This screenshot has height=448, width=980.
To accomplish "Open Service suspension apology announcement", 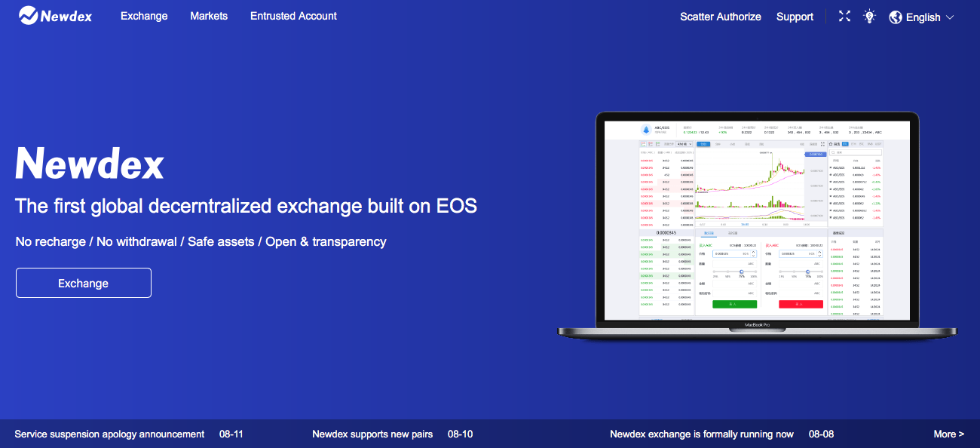I will (x=110, y=434).
